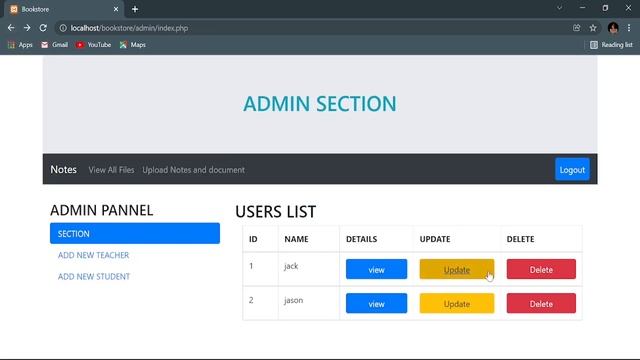Open View All Files nav link
The width and height of the screenshot is (640, 360).
[x=111, y=170]
